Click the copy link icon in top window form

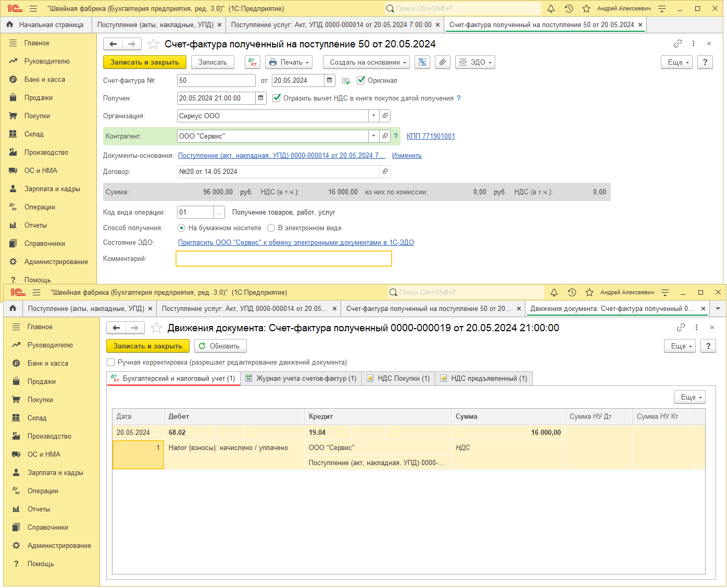click(x=678, y=44)
